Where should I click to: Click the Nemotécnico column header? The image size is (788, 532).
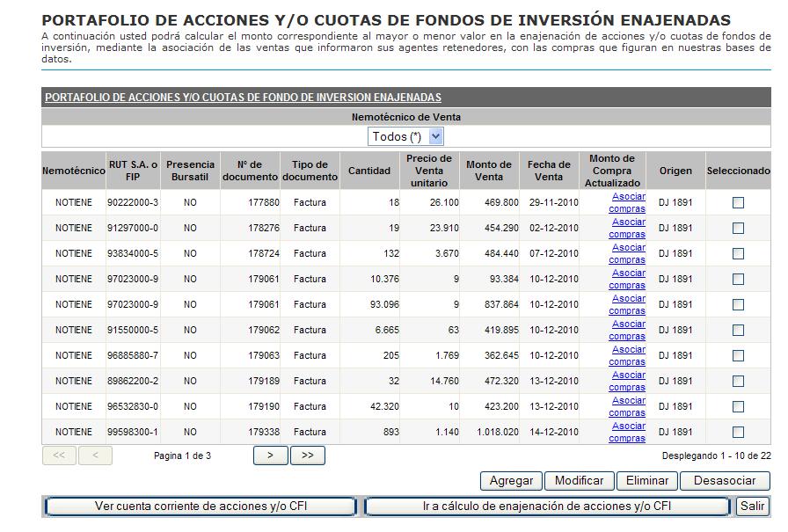[73, 171]
